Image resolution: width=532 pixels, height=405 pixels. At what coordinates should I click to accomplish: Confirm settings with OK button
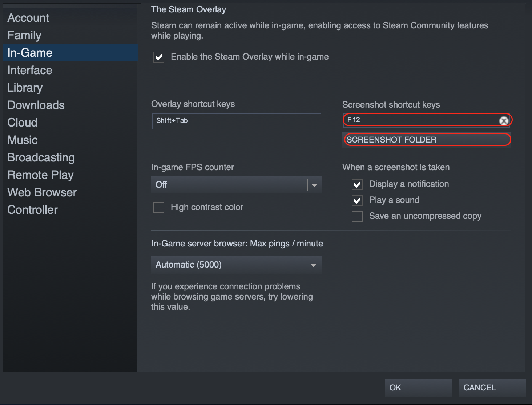419,388
